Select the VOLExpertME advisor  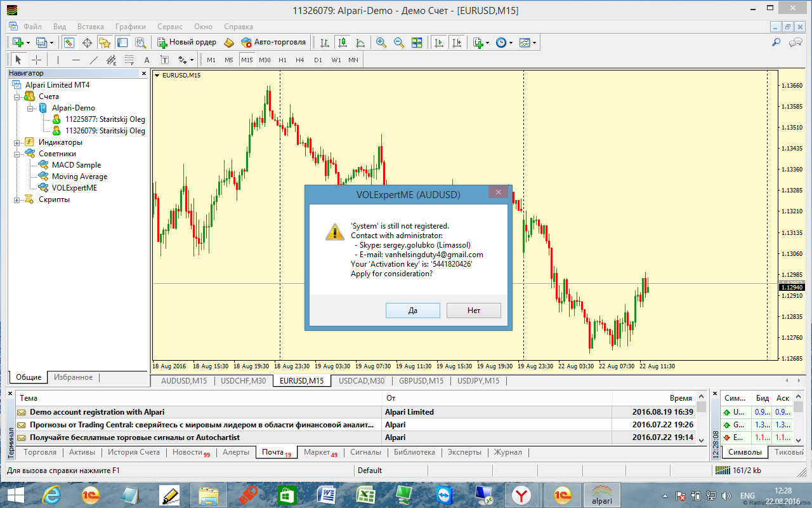[74, 188]
